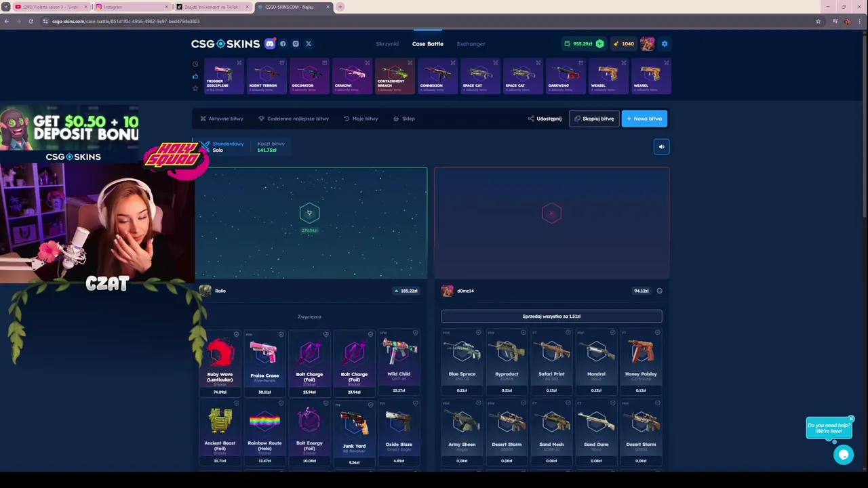Start a Nowa bitwa

pos(644,119)
